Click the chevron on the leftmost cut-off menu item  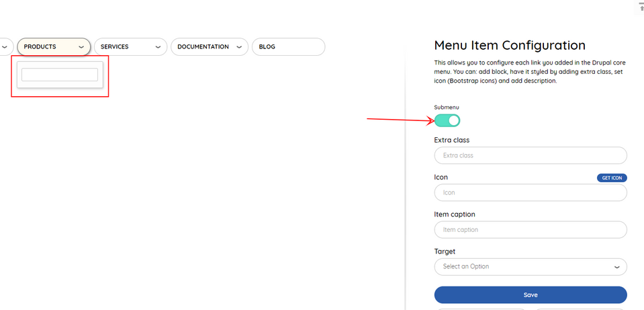pos(4,47)
